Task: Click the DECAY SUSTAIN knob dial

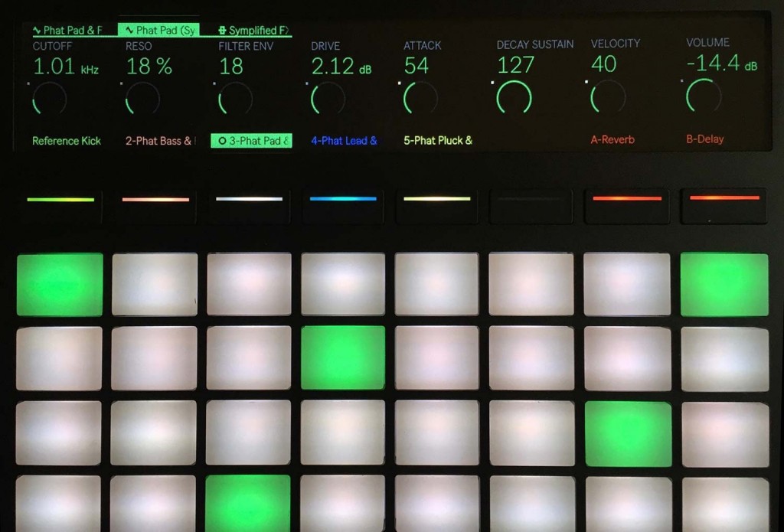Action: pos(514,98)
